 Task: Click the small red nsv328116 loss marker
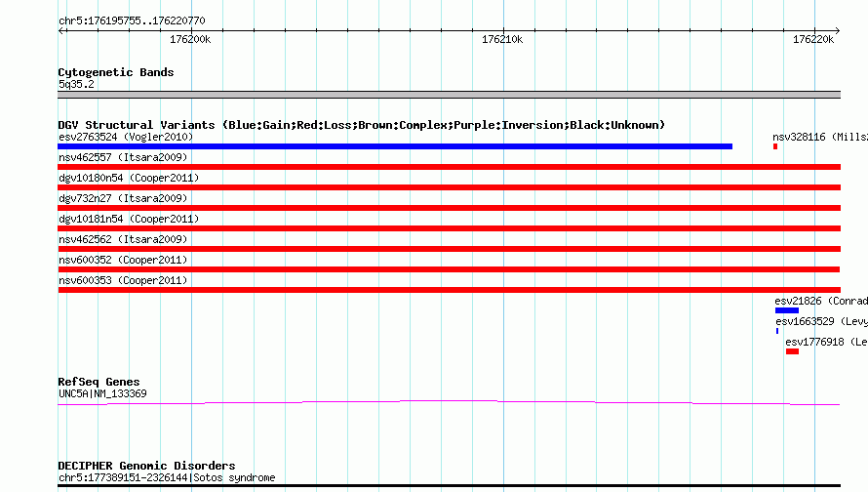pyautogui.click(x=775, y=146)
